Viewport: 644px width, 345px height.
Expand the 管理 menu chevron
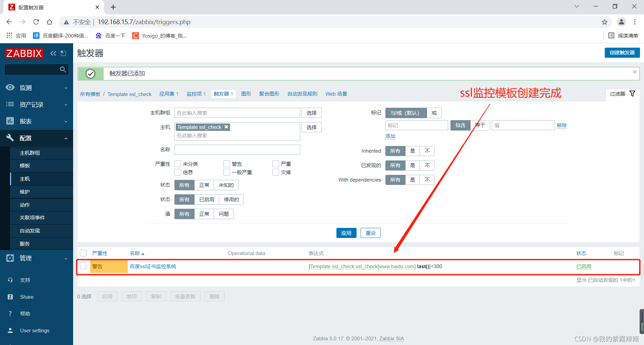point(66,258)
